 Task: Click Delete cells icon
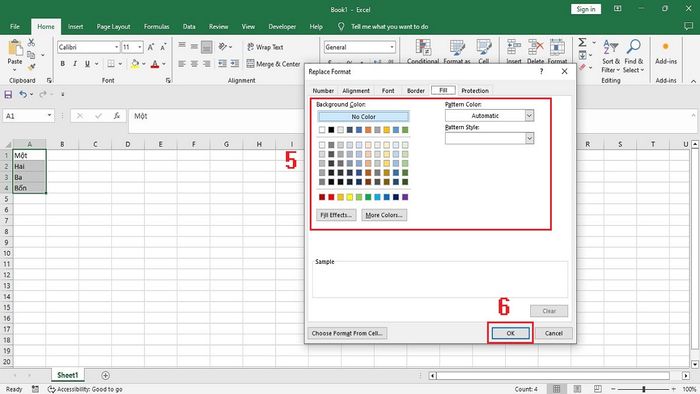(535, 47)
